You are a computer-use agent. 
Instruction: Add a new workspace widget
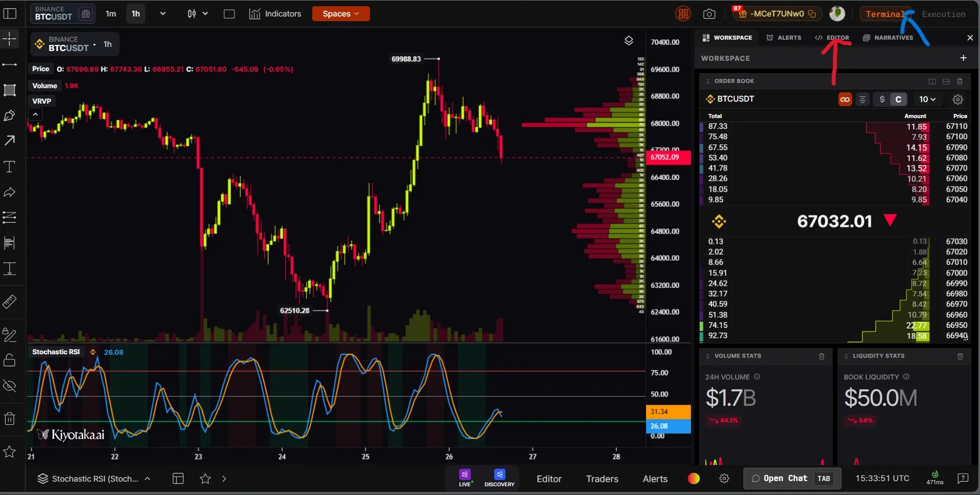point(964,58)
